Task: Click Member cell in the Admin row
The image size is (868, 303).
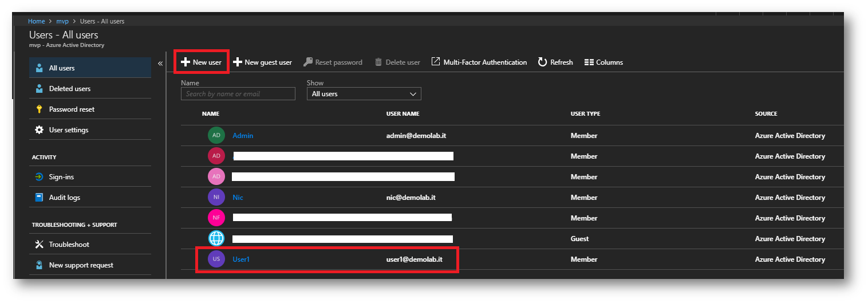Action: pos(584,136)
